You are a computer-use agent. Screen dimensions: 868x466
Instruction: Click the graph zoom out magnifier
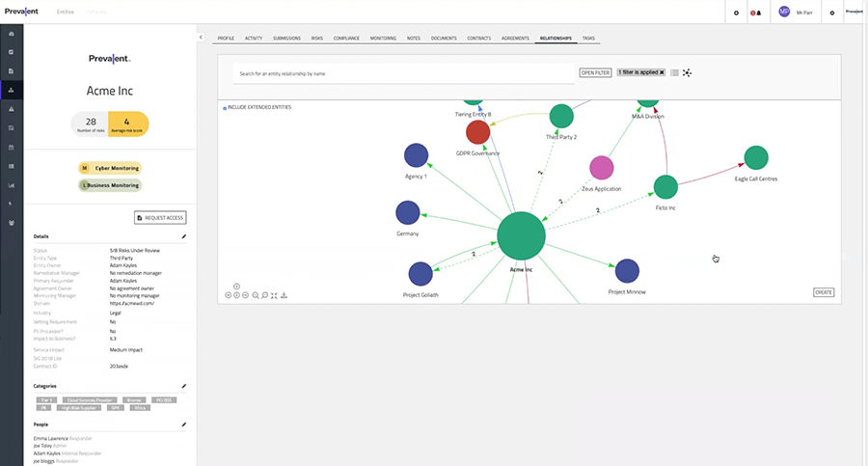(264, 295)
